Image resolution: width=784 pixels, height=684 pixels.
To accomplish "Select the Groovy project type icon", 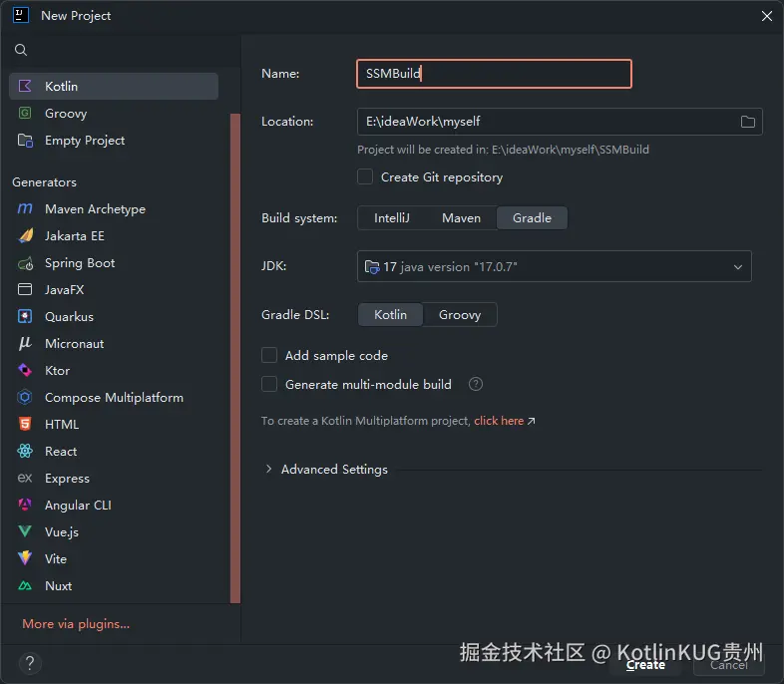I will [25, 113].
